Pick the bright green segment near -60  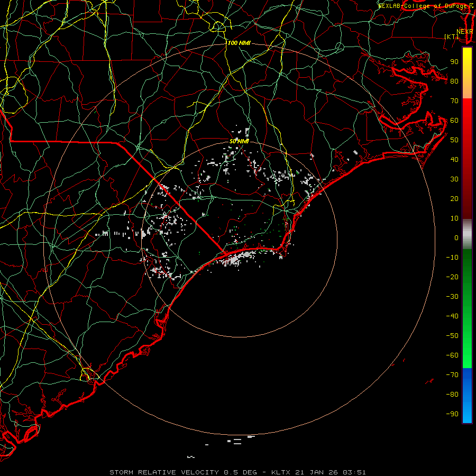467,356
